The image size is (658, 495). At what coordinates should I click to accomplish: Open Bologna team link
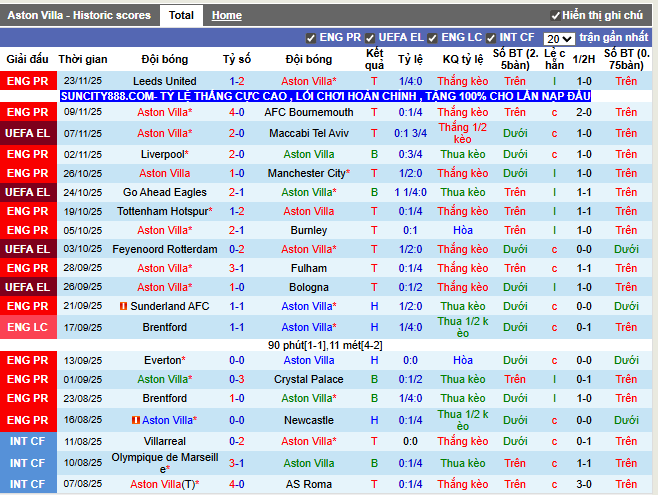click(309, 287)
